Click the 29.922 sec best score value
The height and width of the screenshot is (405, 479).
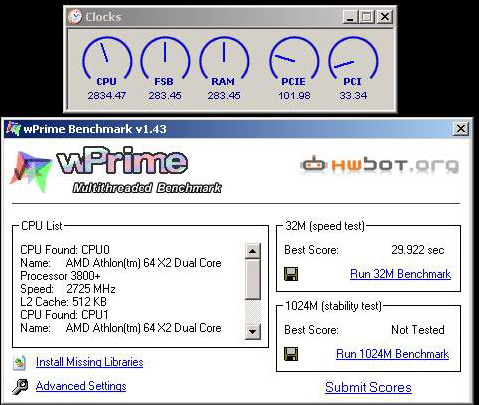click(x=418, y=250)
